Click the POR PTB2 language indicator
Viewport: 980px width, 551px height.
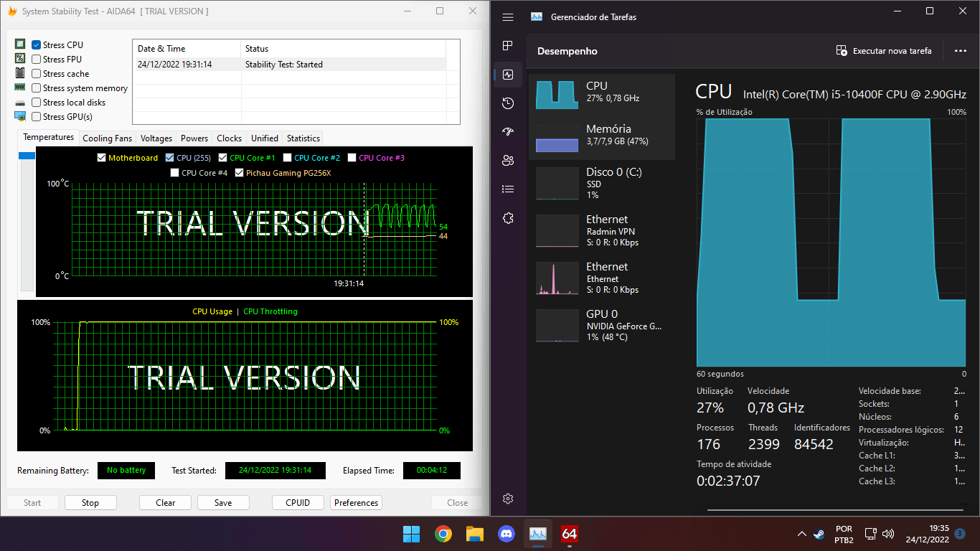click(844, 534)
